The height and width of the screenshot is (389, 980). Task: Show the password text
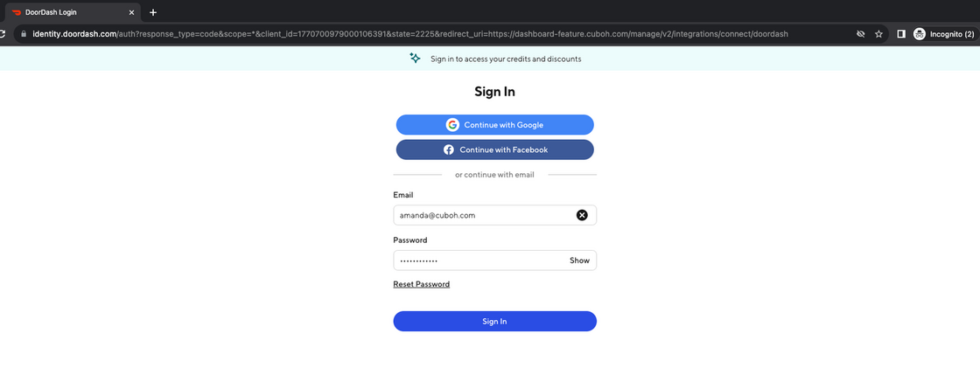579,260
